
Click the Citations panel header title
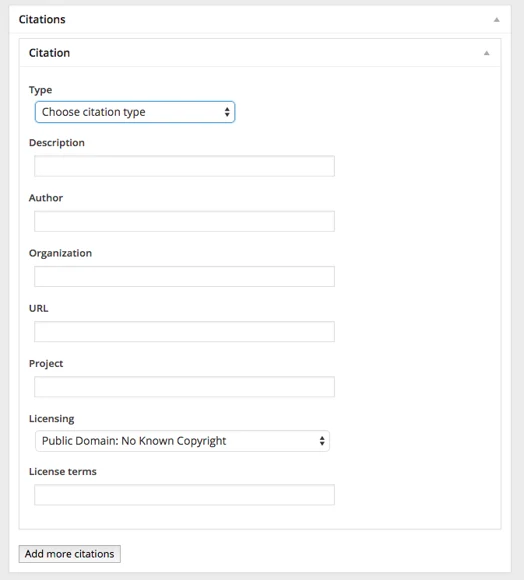click(42, 19)
